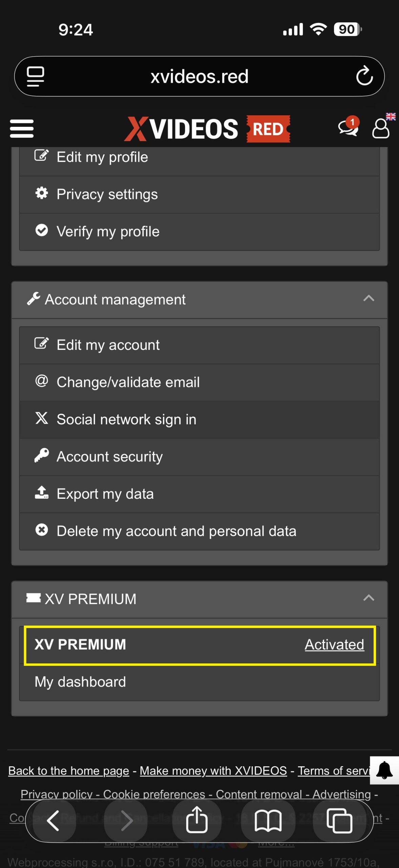Select Export my data
The height and width of the screenshot is (868, 399).
pos(199,494)
